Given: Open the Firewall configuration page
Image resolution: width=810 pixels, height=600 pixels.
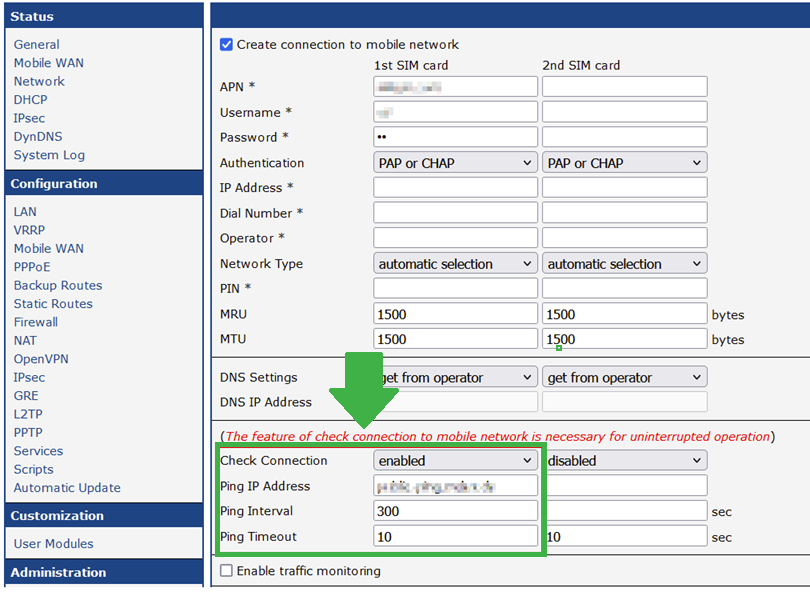Looking at the screenshot, I should pos(35,321).
